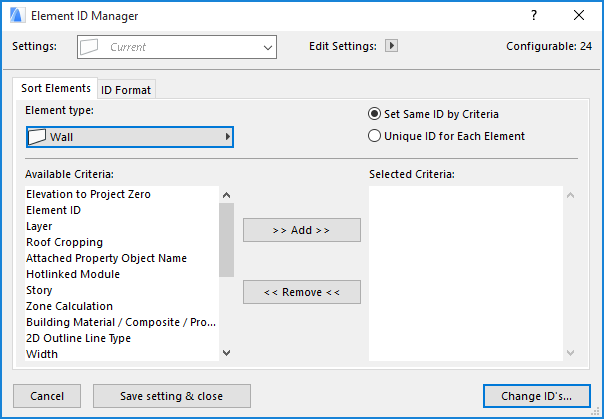Expand the Wall element type selector
This screenshot has width=604, height=419.
point(228,136)
